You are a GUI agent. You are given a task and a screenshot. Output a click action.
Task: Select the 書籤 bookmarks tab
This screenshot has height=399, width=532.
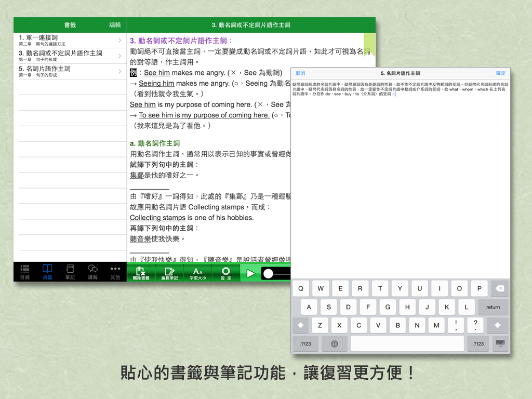[x=47, y=272]
